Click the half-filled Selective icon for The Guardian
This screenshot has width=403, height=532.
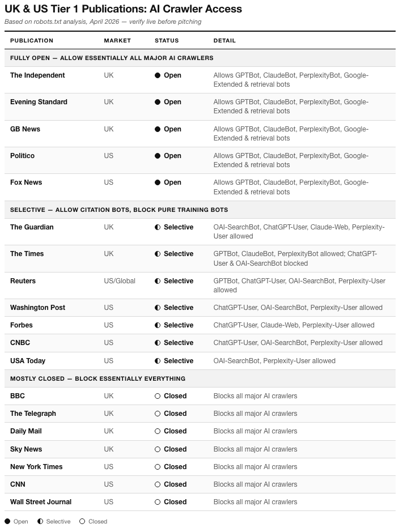pyautogui.click(x=158, y=227)
